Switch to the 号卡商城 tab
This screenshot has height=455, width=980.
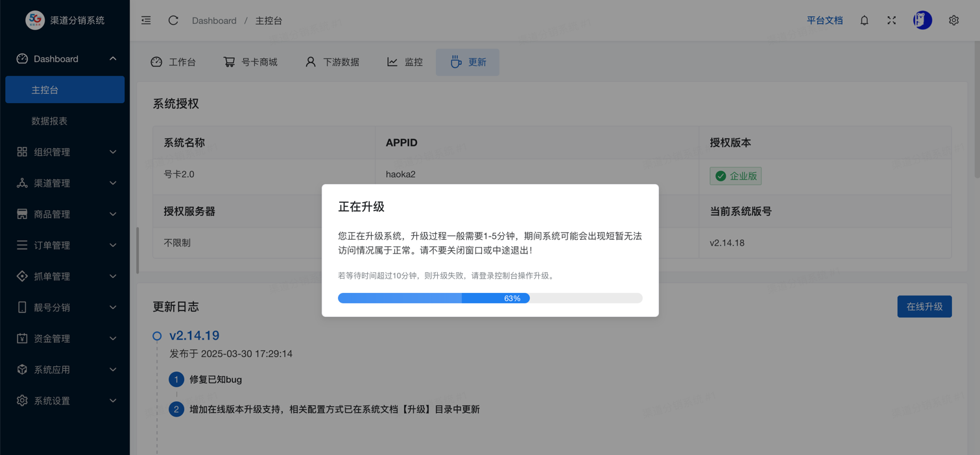[x=250, y=62]
